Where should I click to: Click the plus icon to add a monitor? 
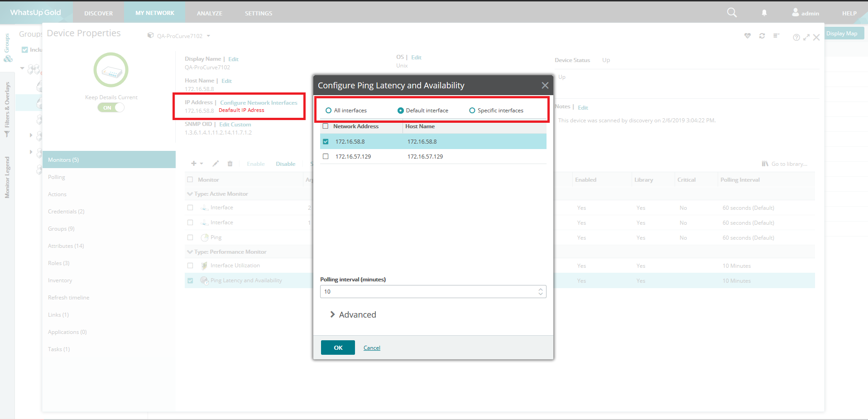tap(194, 164)
